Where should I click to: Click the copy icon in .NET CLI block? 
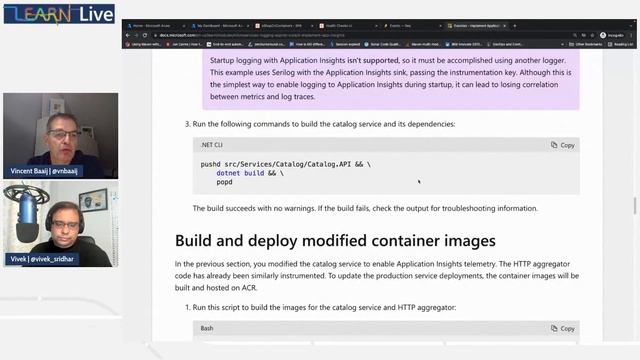pos(554,145)
